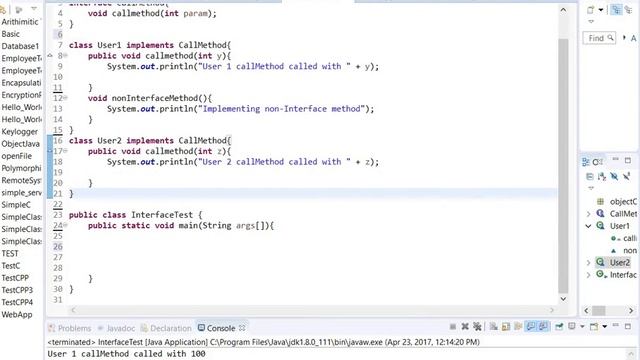640x360 pixels.
Task: Open the Open Console dropdown arrow
Action: coord(604,327)
